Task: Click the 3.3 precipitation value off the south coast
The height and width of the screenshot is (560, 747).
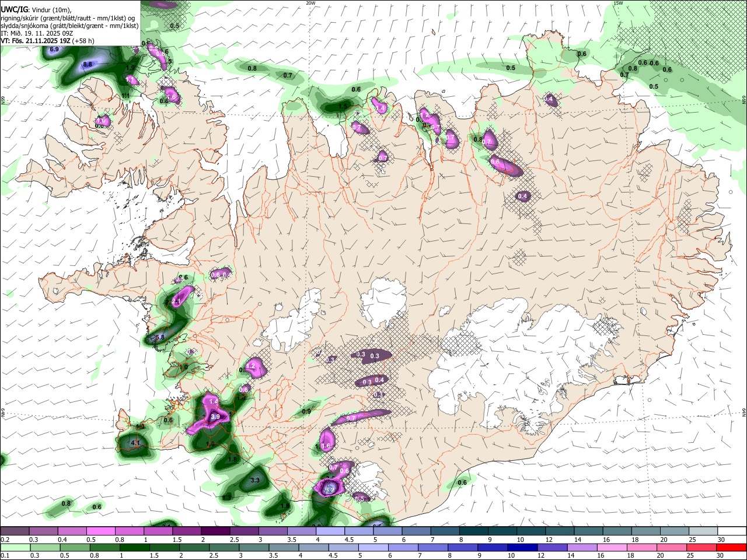Action: point(255,480)
